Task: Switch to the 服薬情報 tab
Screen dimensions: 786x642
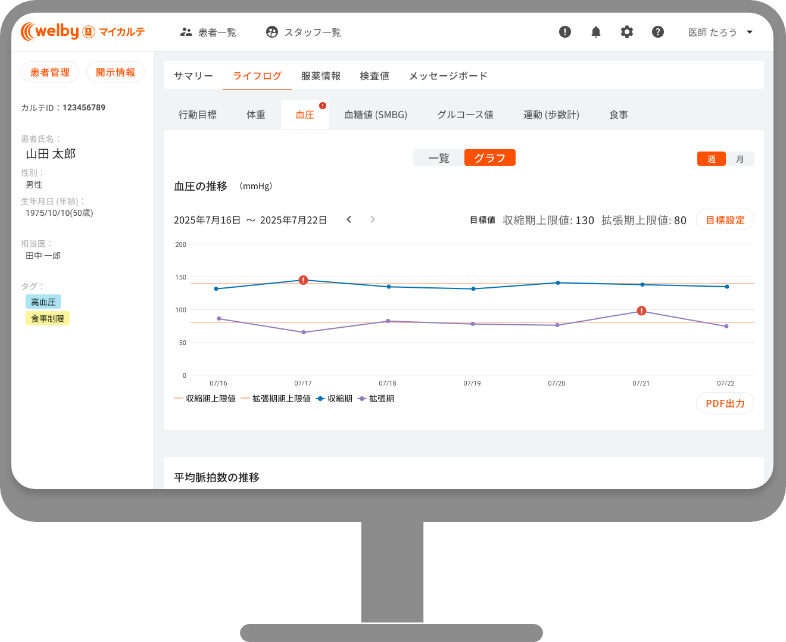Action: (321, 76)
